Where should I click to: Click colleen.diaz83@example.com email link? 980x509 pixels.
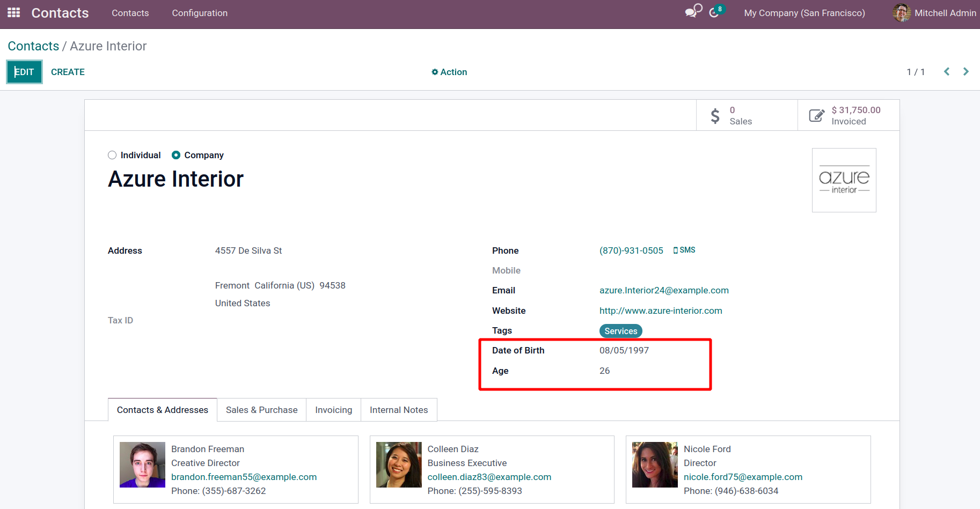[x=489, y=477]
